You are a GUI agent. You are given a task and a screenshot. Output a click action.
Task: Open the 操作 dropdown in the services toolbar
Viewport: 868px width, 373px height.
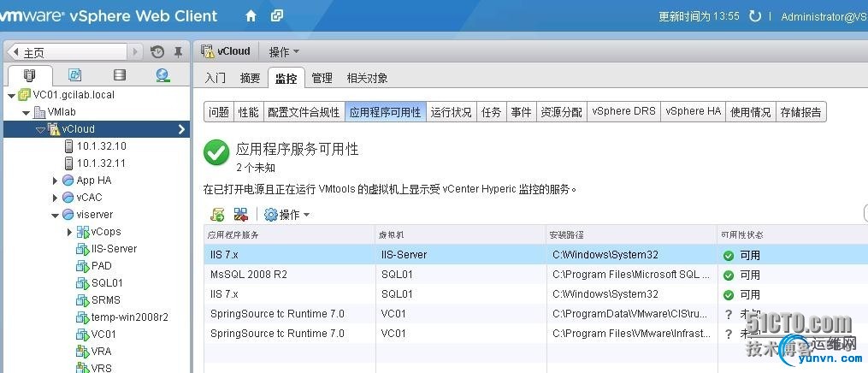click(x=294, y=215)
